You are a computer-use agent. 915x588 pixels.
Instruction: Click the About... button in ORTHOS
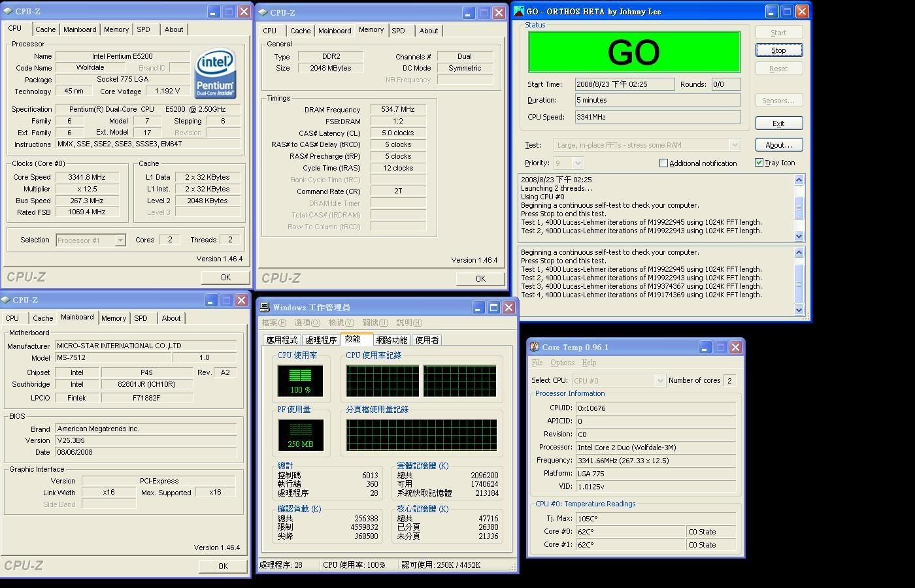tap(779, 145)
